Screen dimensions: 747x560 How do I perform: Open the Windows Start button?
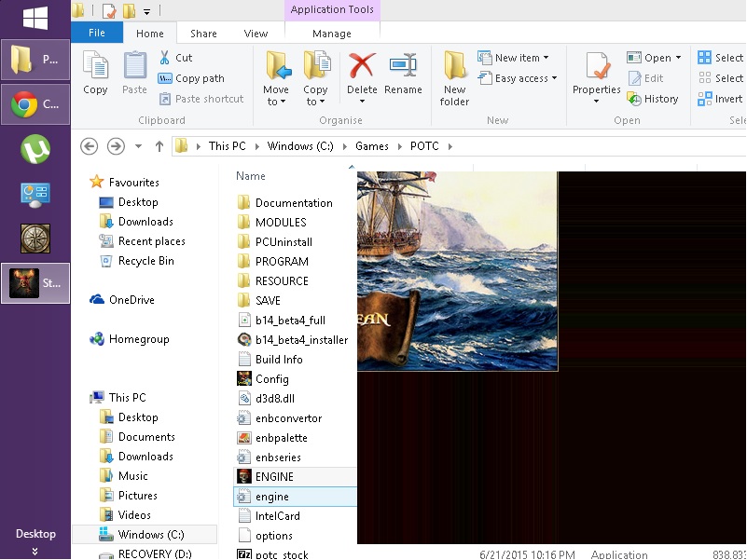click(35, 18)
